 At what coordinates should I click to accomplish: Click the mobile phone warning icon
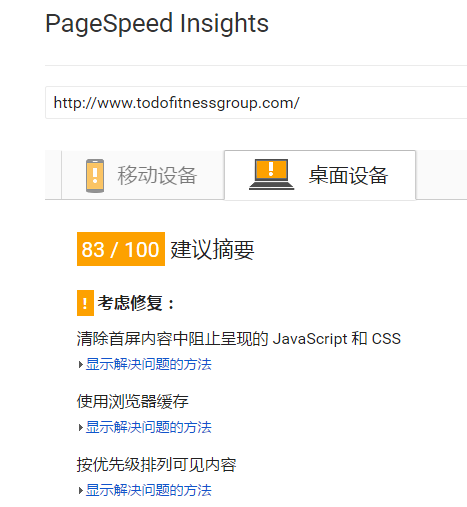point(95,176)
